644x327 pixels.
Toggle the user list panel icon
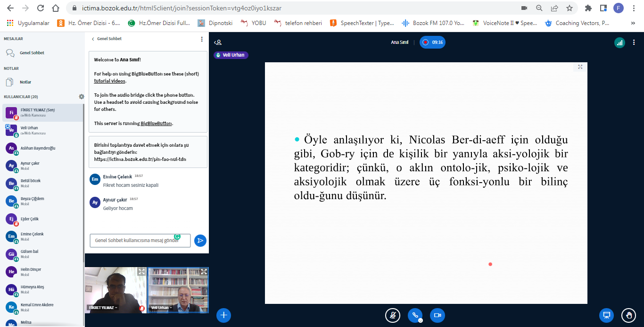pos(218,42)
